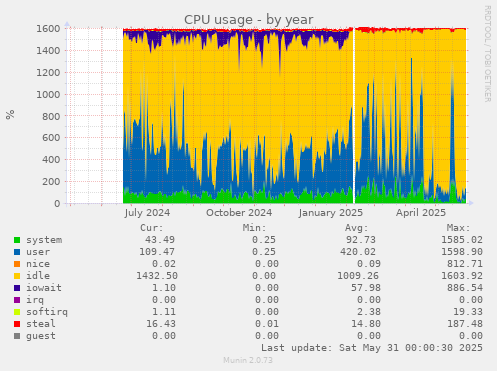
Task: Click the dark purple iowait legend swatch
Action: coord(17,288)
